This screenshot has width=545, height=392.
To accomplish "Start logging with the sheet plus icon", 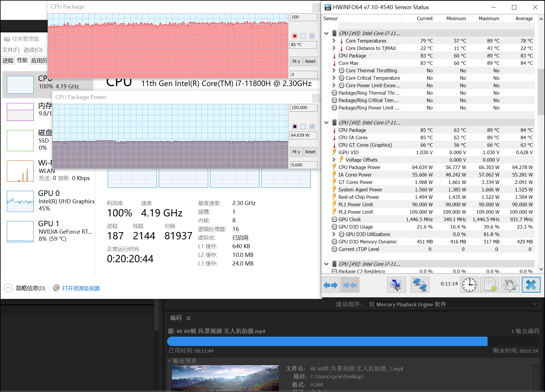I will [x=490, y=285].
